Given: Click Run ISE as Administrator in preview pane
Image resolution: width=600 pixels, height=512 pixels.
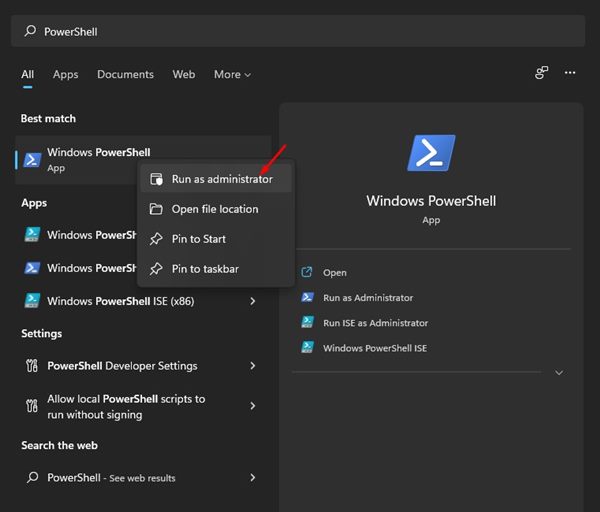Looking at the screenshot, I should (x=375, y=323).
